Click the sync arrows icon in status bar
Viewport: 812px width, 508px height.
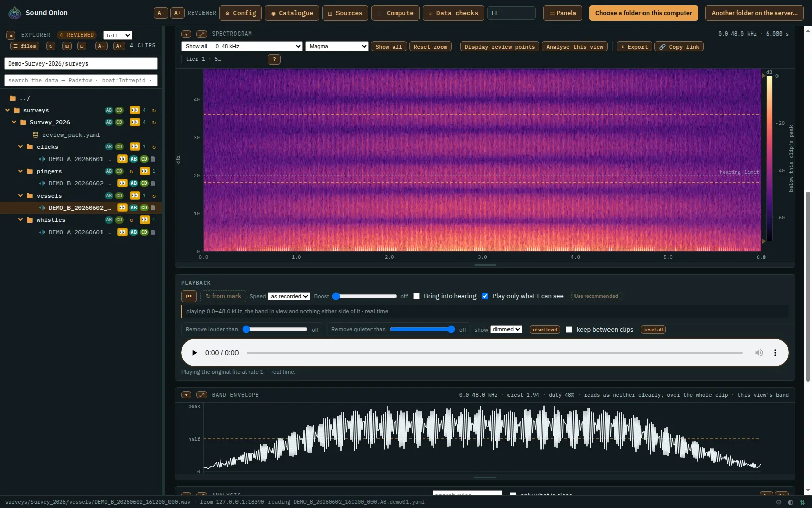click(802, 502)
